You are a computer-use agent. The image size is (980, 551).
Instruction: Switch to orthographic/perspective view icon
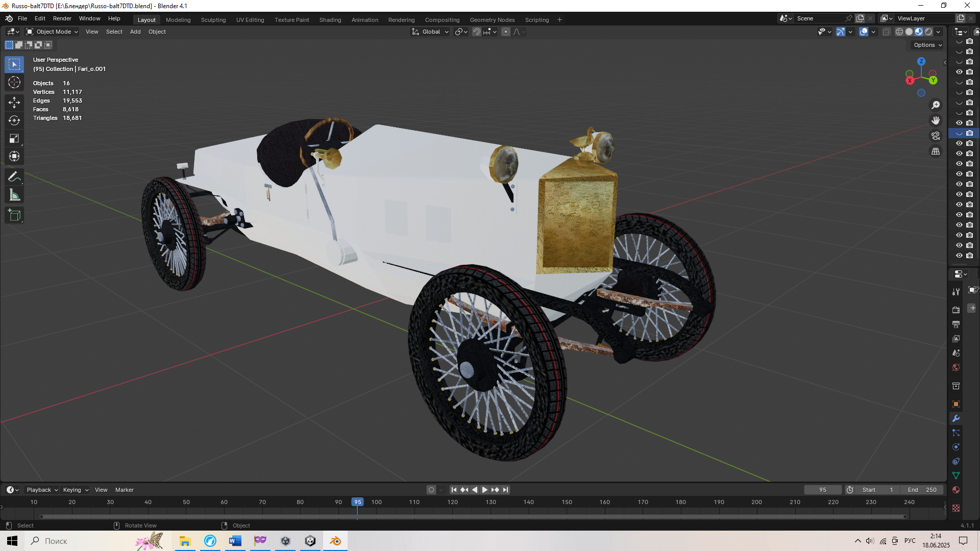(x=936, y=152)
